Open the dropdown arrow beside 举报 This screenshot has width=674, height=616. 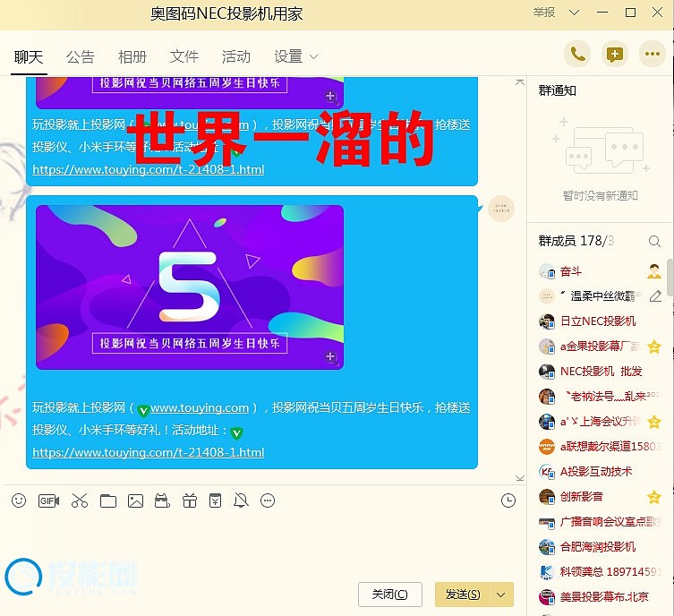coord(573,13)
